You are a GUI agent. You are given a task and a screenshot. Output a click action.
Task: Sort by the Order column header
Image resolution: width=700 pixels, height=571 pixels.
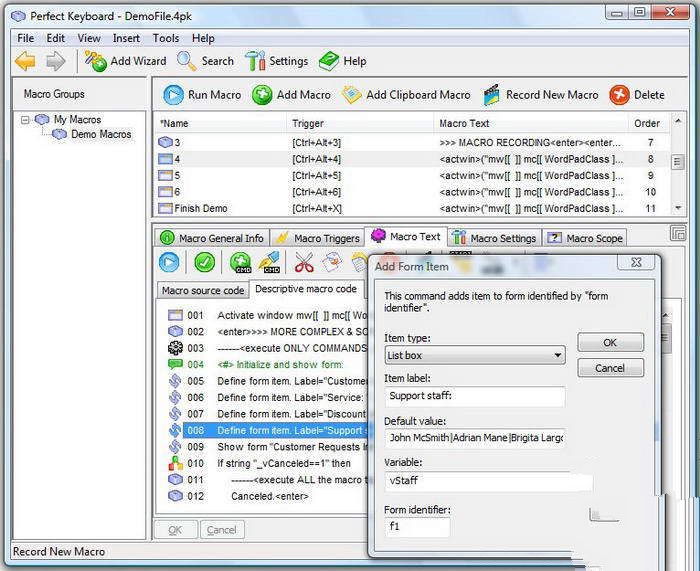[x=647, y=123]
